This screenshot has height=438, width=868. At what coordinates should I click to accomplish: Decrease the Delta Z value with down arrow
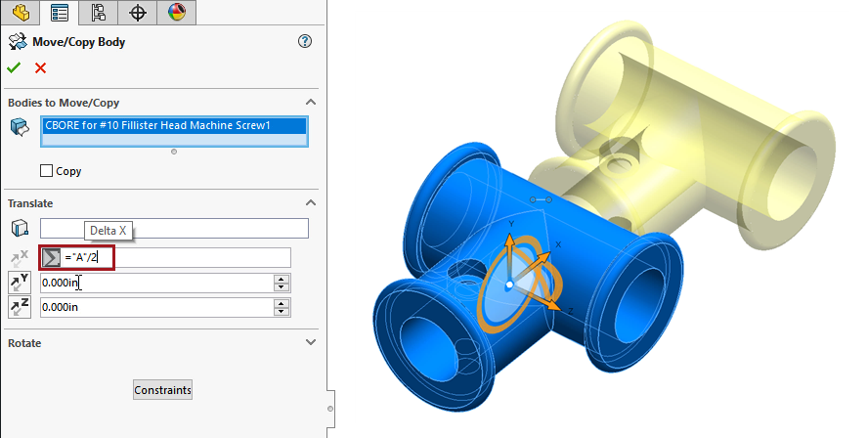(x=282, y=311)
